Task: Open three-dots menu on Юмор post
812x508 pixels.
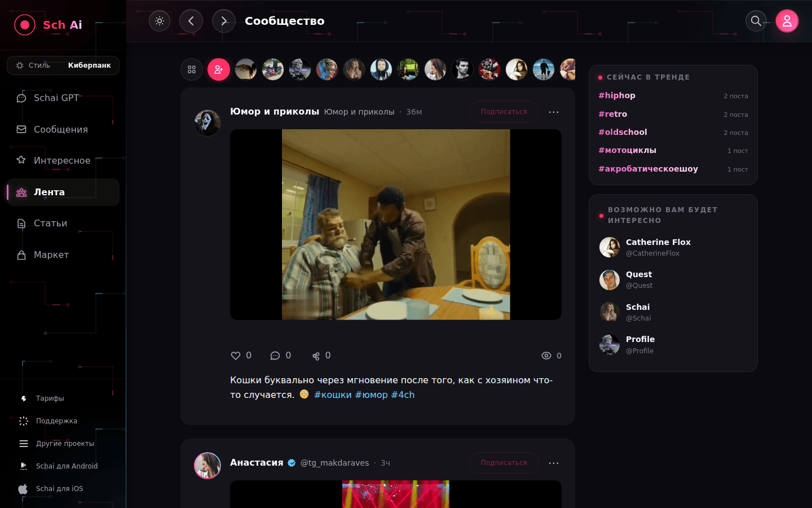Action: [x=554, y=112]
